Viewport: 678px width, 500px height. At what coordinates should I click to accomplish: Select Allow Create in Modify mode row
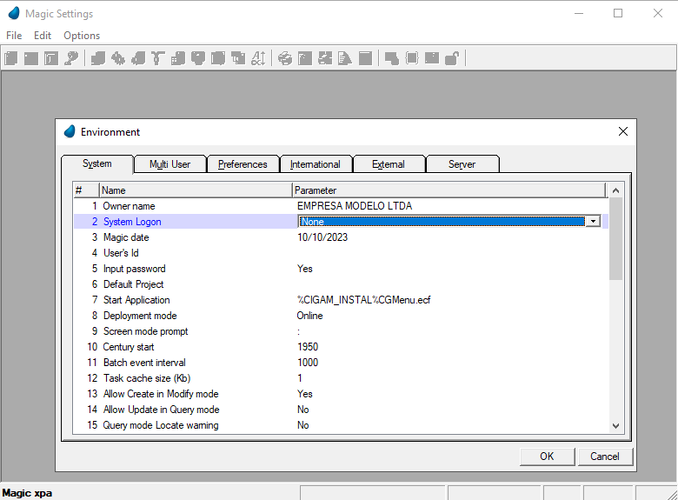(340, 394)
